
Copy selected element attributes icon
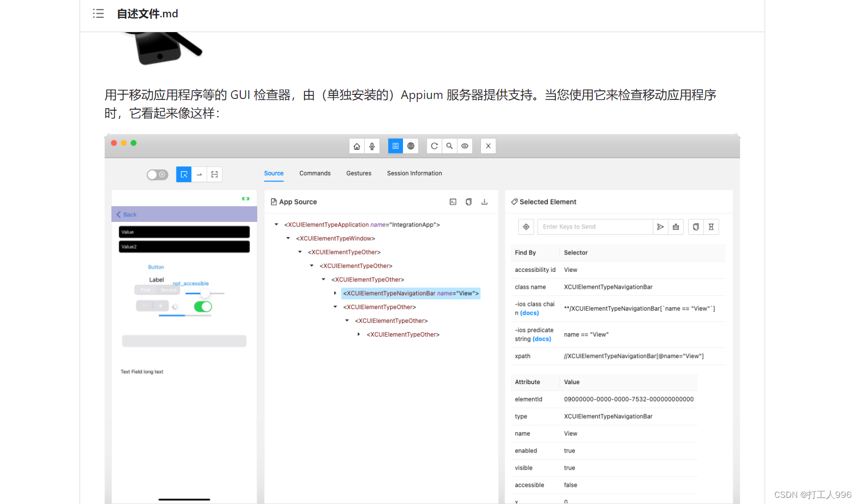pos(696,227)
